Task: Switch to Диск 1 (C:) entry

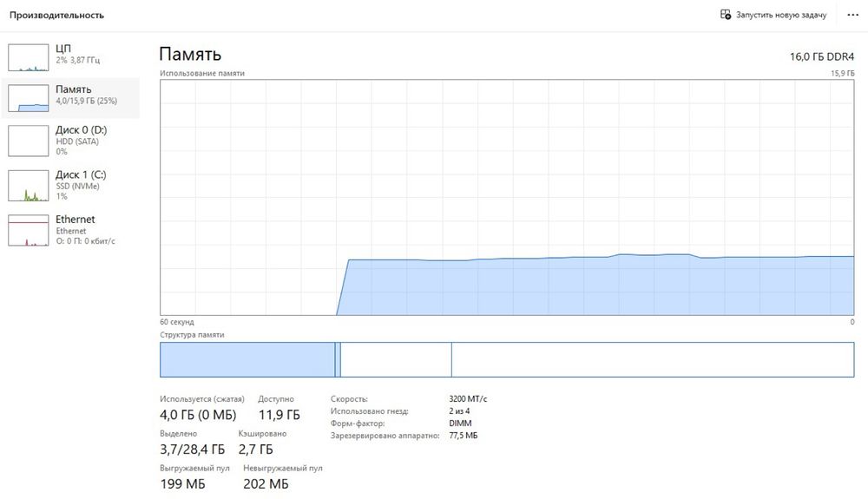Action: (80, 174)
